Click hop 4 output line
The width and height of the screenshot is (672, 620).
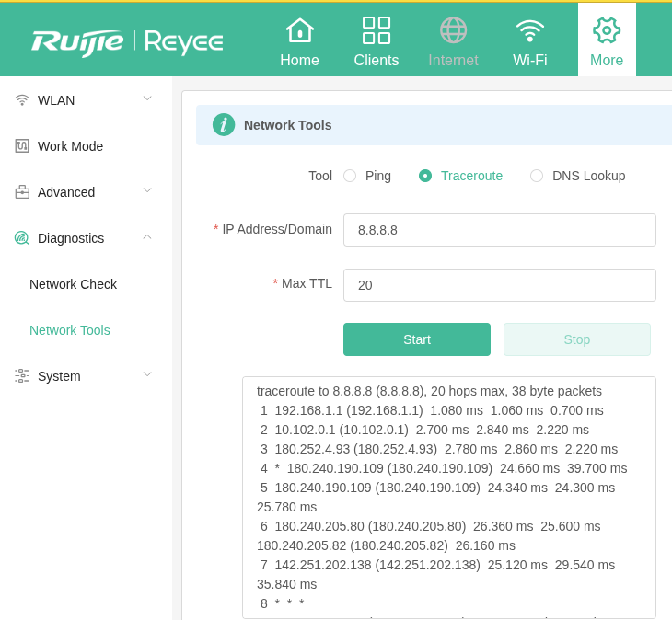point(444,468)
